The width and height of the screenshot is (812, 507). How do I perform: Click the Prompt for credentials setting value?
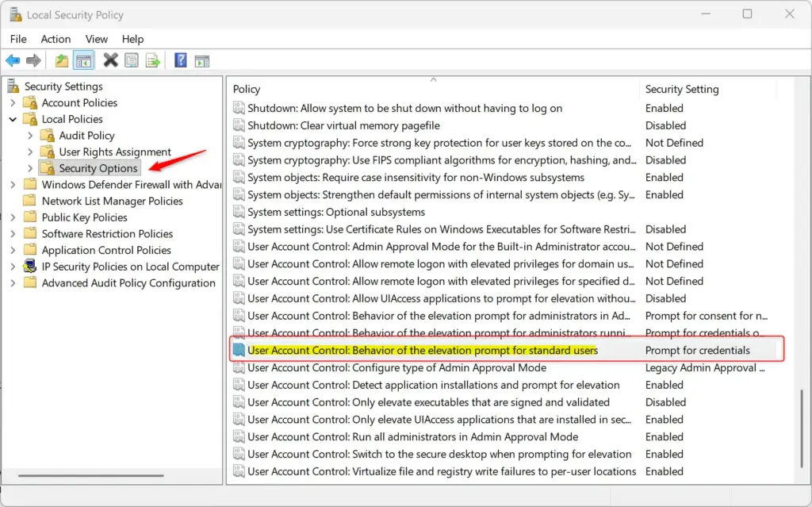click(x=697, y=350)
